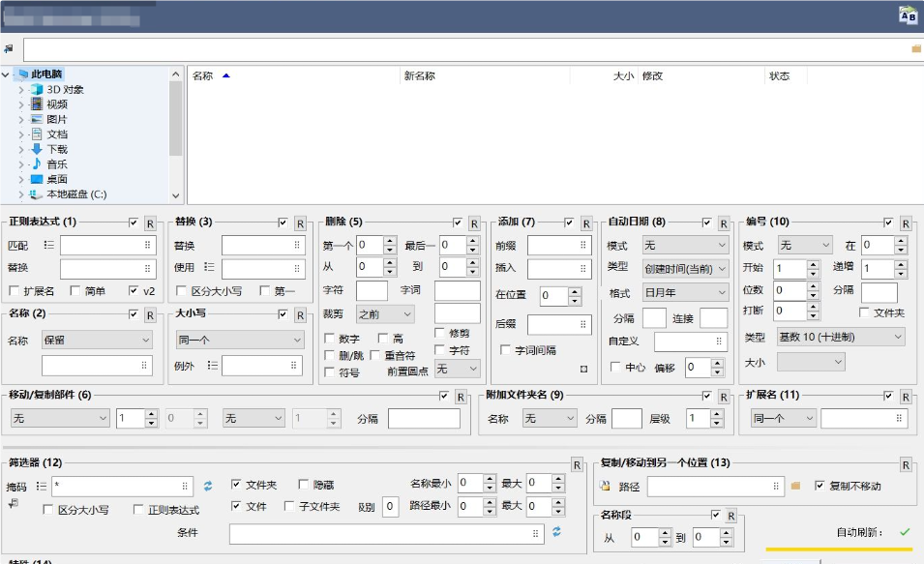Reset the 筛选器 (12) panel with R

tap(577, 465)
